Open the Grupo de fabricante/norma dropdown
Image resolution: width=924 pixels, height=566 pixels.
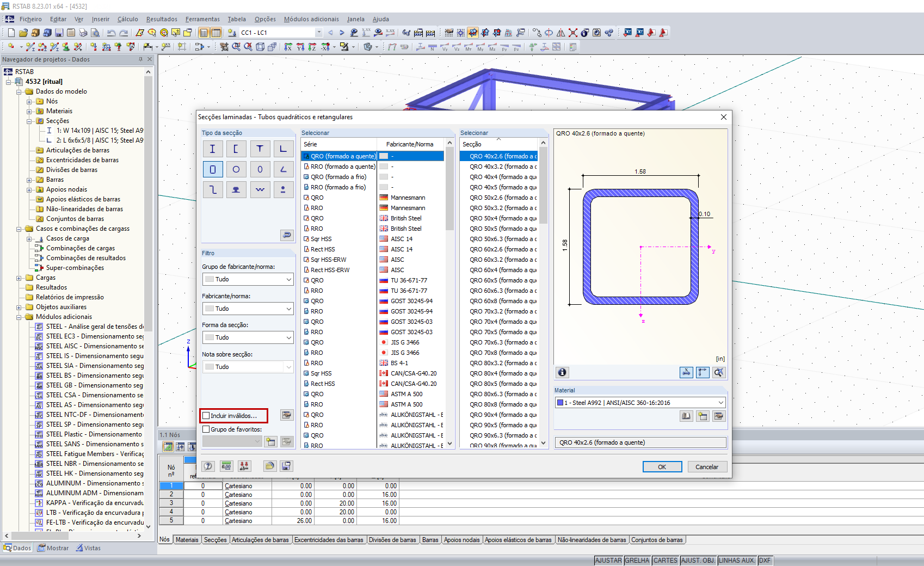[x=248, y=279]
